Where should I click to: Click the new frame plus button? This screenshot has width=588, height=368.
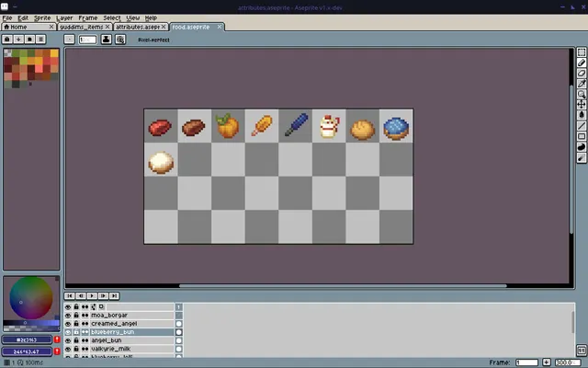pyautogui.click(x=547, y=362)
